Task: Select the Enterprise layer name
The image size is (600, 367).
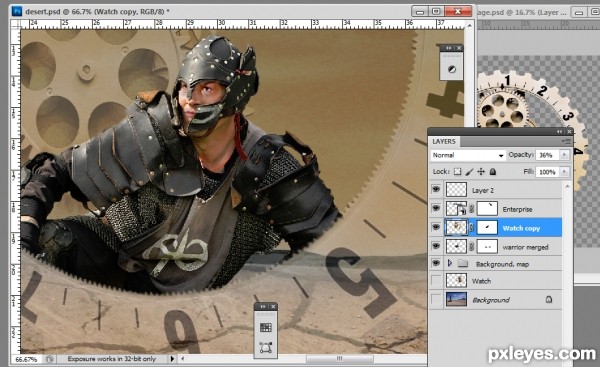Action: (517, 209)
